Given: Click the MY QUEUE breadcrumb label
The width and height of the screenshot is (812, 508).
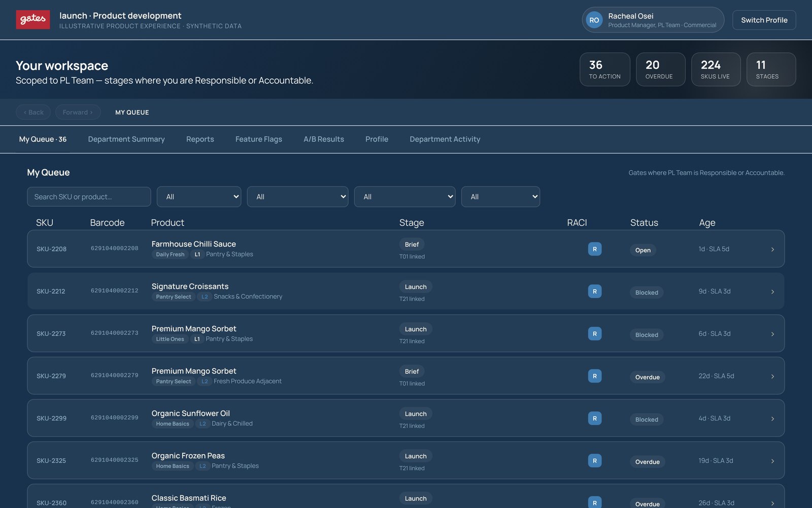Looking at the screenshot, I should [132, 112].
